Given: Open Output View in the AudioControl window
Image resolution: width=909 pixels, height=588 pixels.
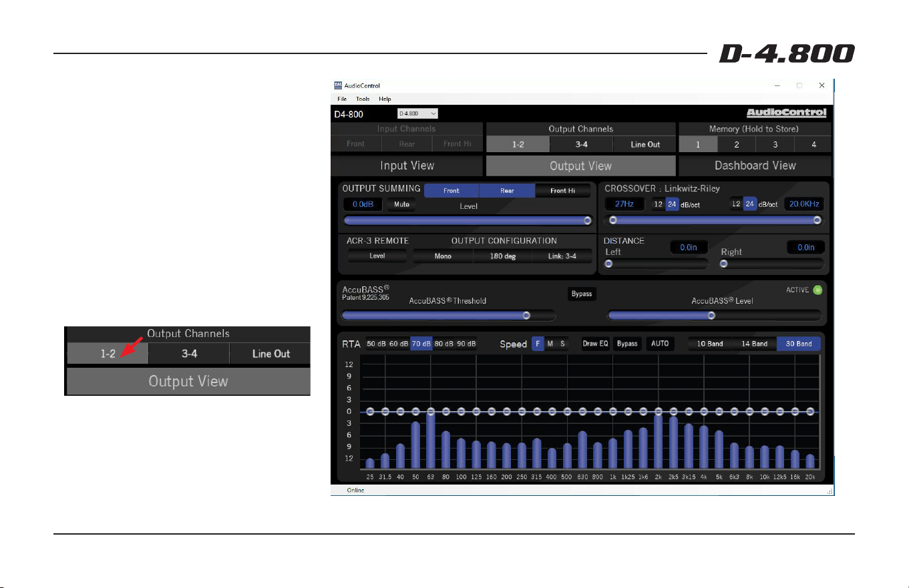Looking at the screenshot, I should pyautogui.click(x=581, y=166).
